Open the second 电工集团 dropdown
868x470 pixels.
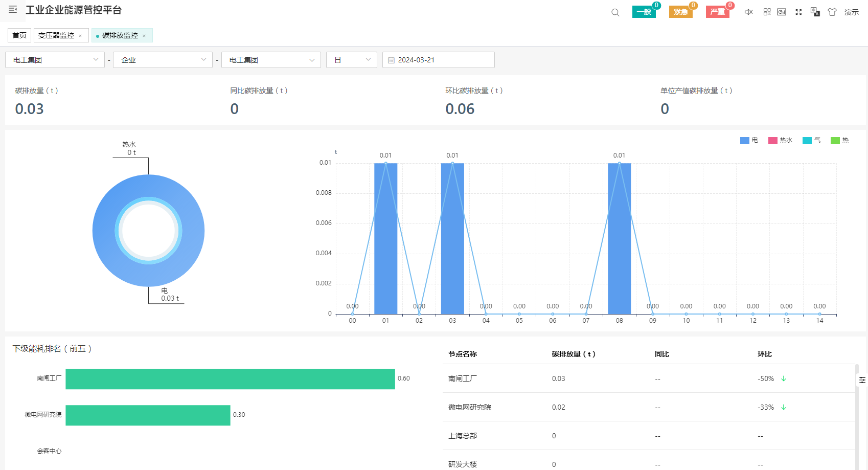click(x=271, y=60)
